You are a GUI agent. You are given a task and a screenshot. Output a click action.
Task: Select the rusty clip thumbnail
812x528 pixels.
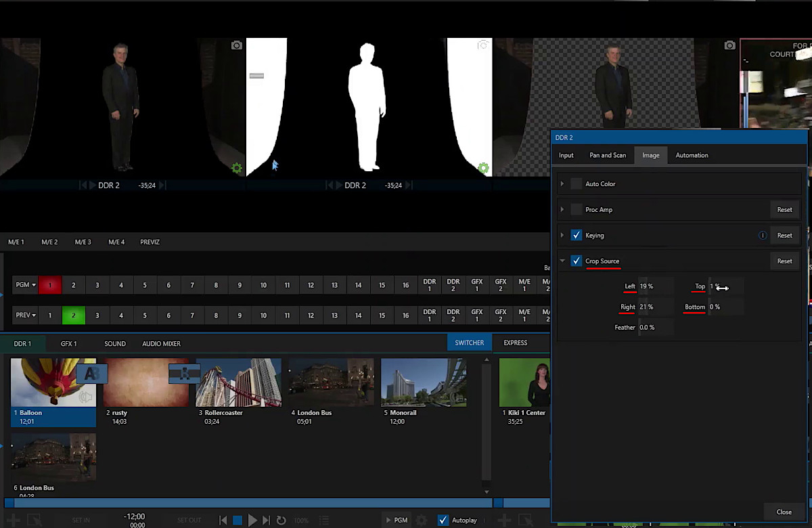[x=146, y=382]
